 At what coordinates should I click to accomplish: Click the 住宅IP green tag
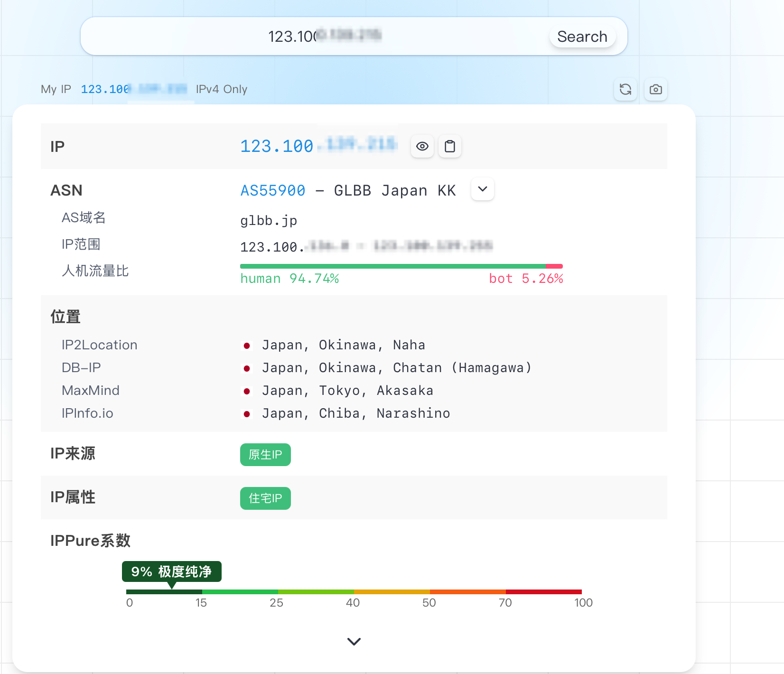tap(265, 498)
